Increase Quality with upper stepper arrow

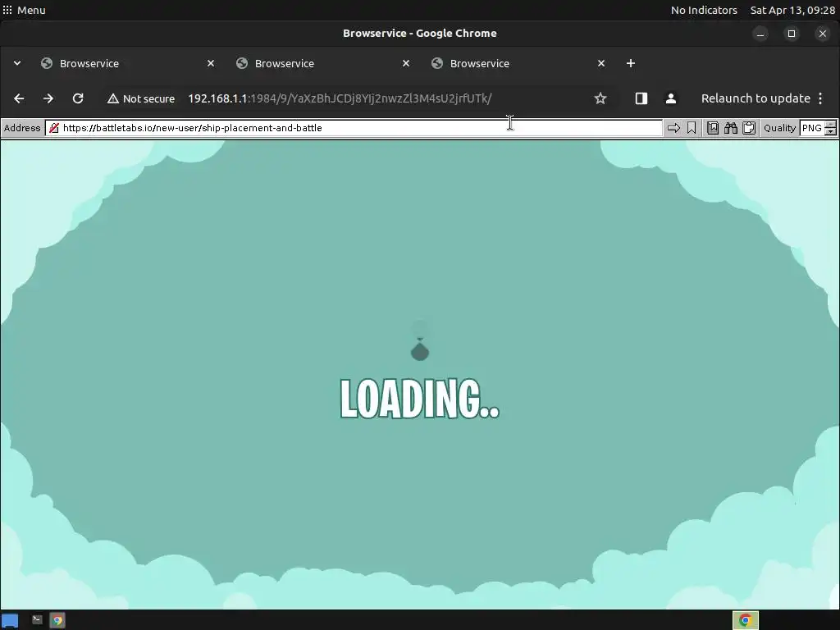(x=830, y=125)
